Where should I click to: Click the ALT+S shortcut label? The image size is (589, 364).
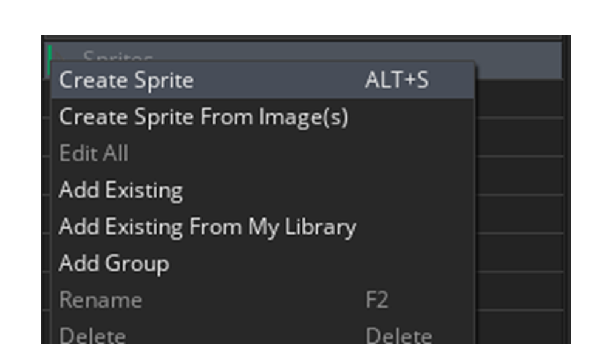pos(397,81)
